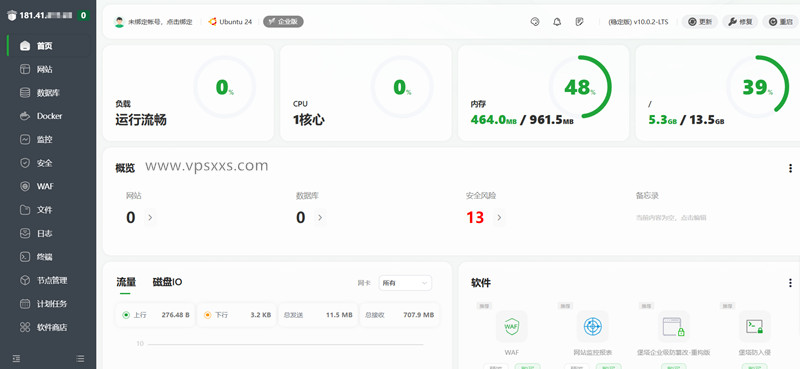This screenshot has height=369, width=800.
Task: Click the 软件商店 app store icon
Action: (25, 328)
